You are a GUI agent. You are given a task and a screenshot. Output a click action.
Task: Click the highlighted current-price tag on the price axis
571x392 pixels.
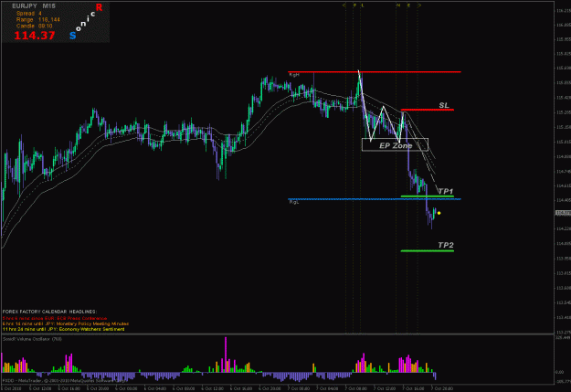[x=563, y=212]
